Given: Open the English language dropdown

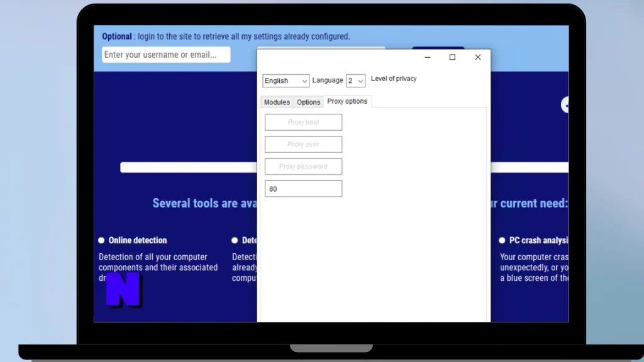Looking at the screenshot, I should pyautogui.click(x=286, y=81).
